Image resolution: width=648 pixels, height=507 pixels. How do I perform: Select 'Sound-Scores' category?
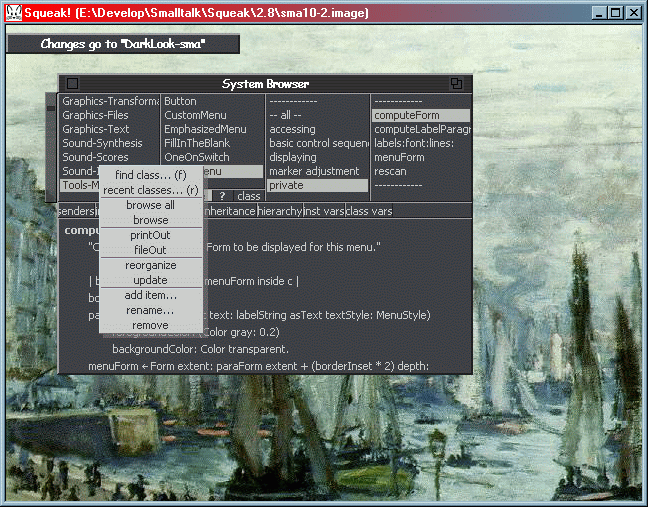pyautogui.click(x=110, y=157)
